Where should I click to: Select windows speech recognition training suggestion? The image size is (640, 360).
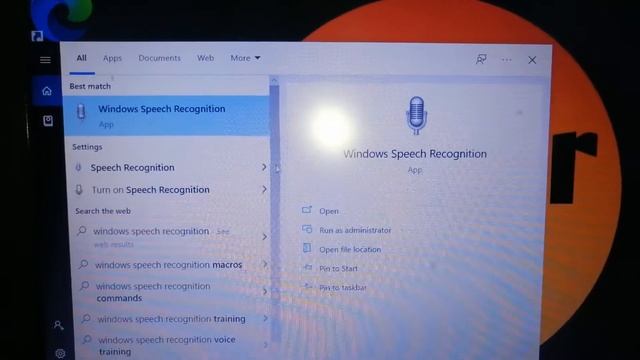[x=171, y=319]
